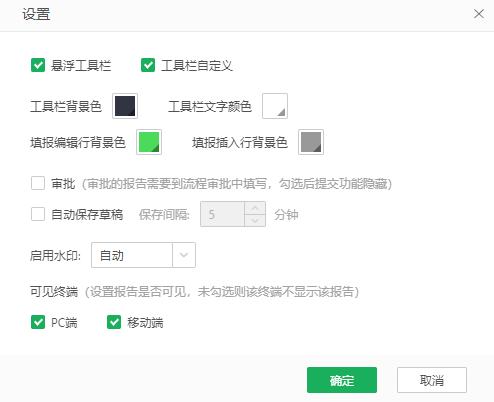
Task: Pick the 填报编辑行背景色 green swatch
Action: click(149, 142)
